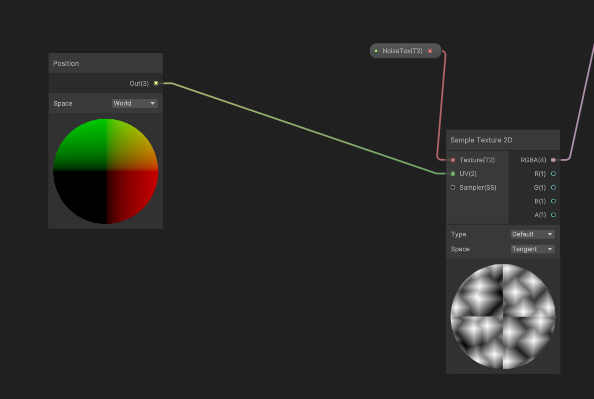The height and width of the screenshot is (399, 594).
Task: Select the Position node title bar
Action: [106, 63]
